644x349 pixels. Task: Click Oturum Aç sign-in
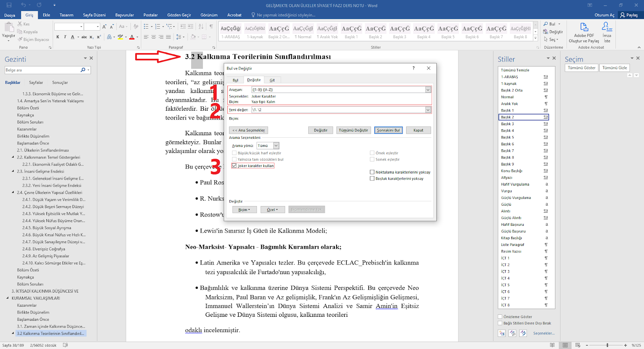(605, 15)
